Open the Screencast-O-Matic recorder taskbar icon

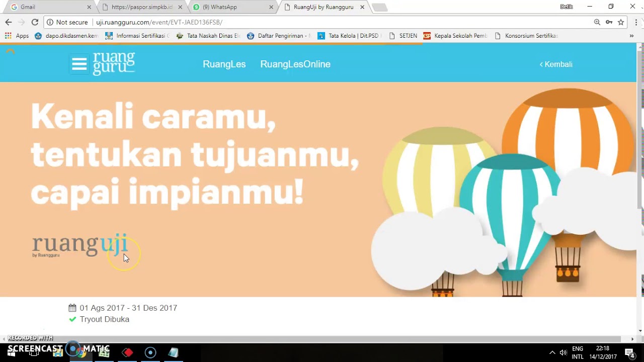(x=150, y=352)
